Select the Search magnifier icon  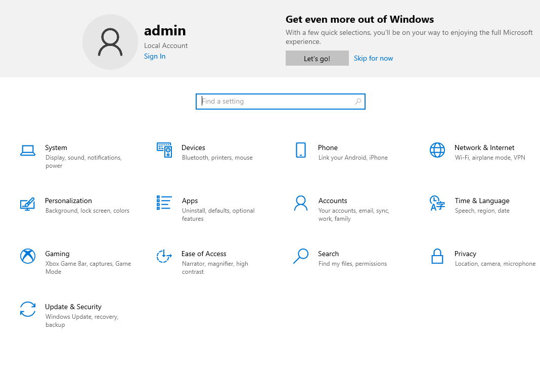coord(301,256)
